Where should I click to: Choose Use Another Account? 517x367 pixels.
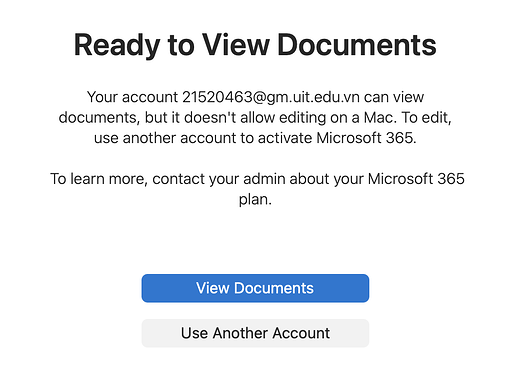(x=255, y=333)
